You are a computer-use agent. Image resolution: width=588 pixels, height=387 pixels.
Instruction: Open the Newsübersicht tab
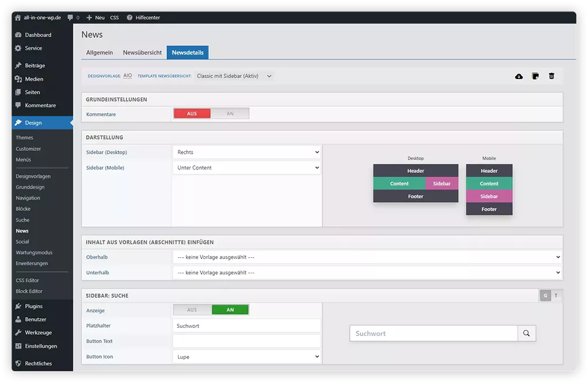pos(142,53)
